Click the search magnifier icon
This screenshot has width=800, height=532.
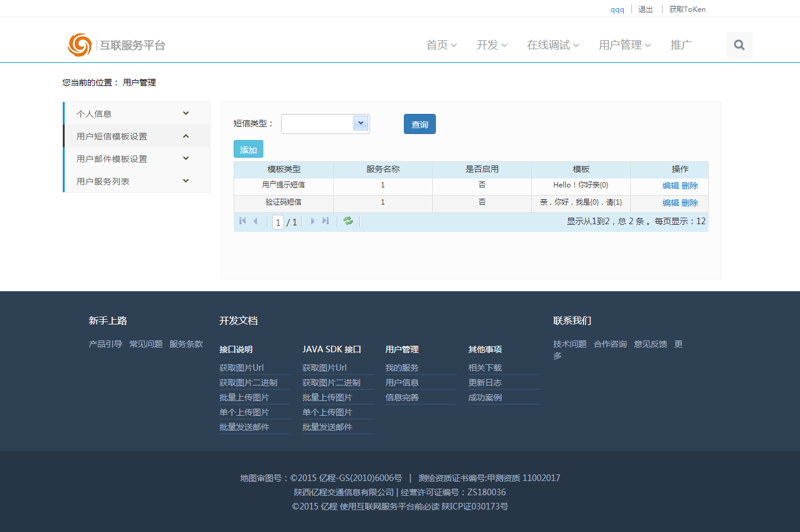[739, 45]
